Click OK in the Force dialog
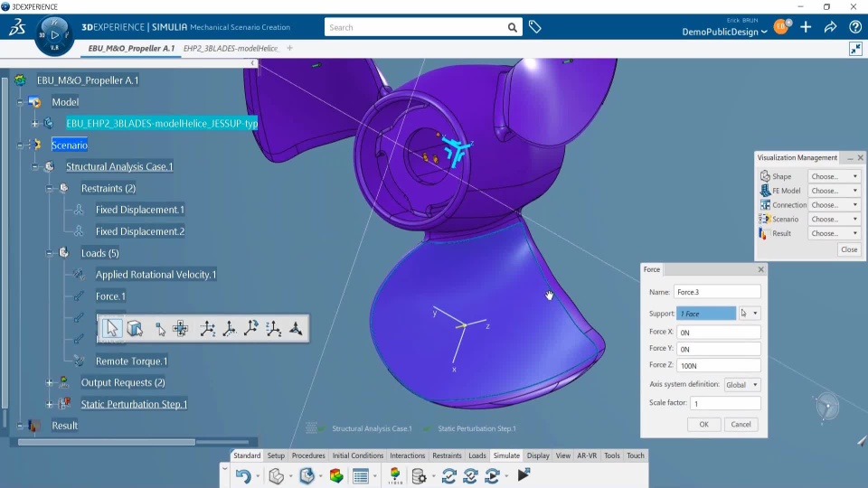The image size is (868, 488). (703, 425)
